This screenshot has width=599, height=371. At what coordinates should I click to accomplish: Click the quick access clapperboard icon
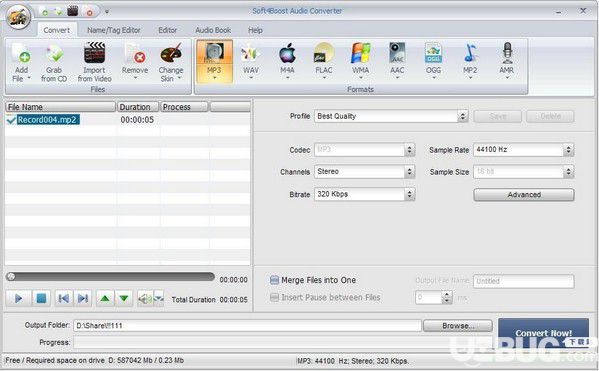pos(73,11)
